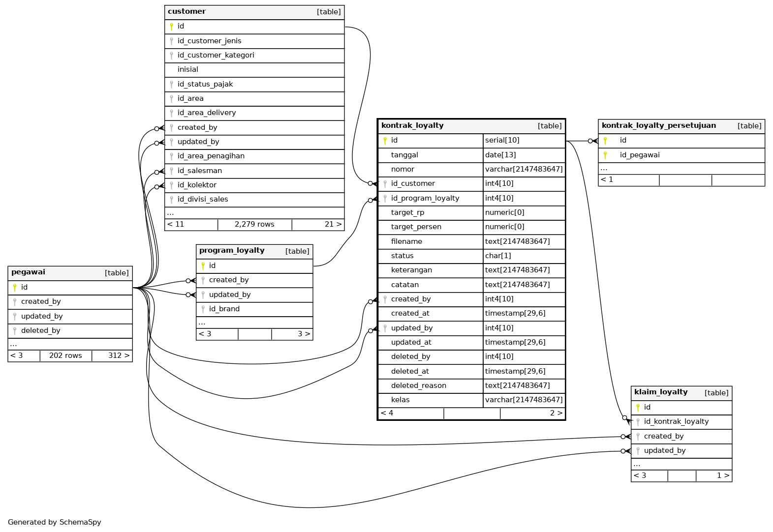Click the primary key icon in customer table
This screenshot has height=532, width=773.
tap(171, 27)
